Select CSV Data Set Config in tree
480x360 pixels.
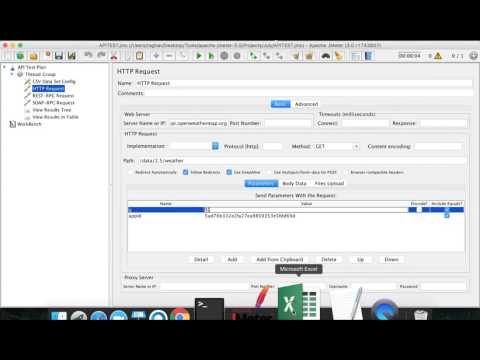pos(54,81)
